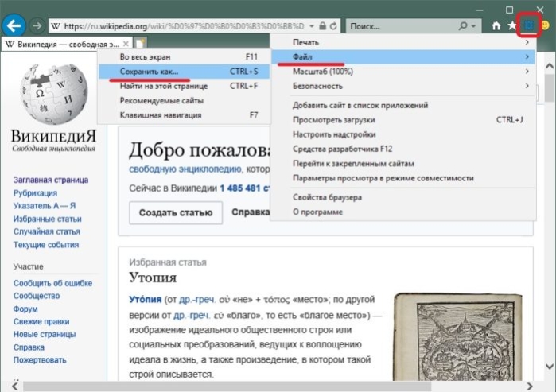Image resolution: width=556 pixels, height=392 pixels.
Task: Maximize the browser window
Action: pyautogui.click(x=510, y=10)
